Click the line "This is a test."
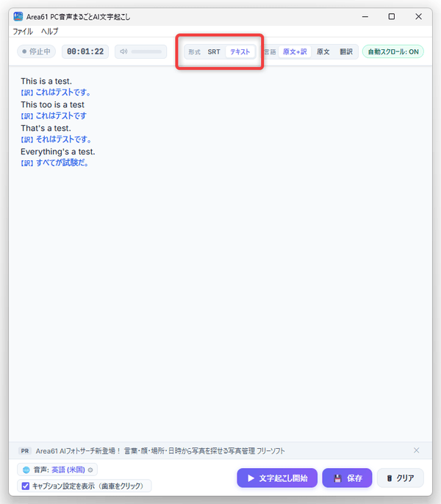The image size is (441, 504). (x=46, y=81)
